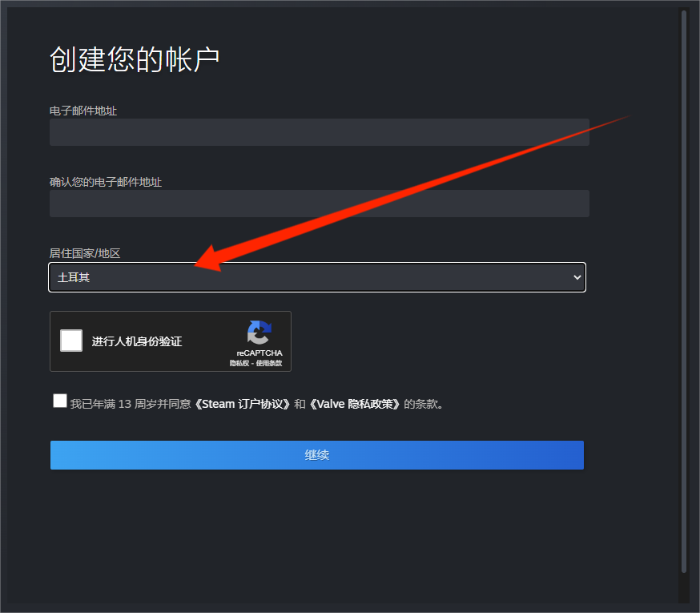Focus the 确认您的电子邮件地址 input field

click(320, 204)
